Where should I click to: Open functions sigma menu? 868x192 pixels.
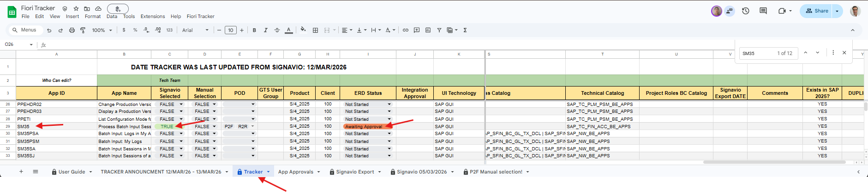point(465,30)
